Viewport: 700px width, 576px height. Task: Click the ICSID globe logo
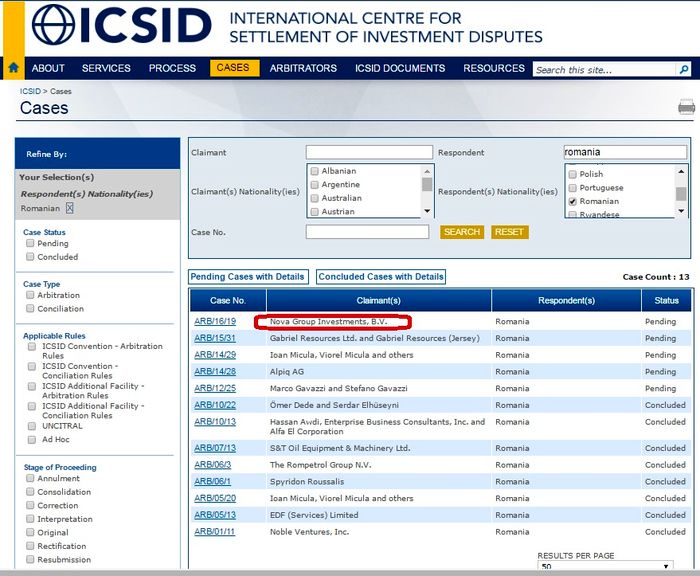click(53, 25)
